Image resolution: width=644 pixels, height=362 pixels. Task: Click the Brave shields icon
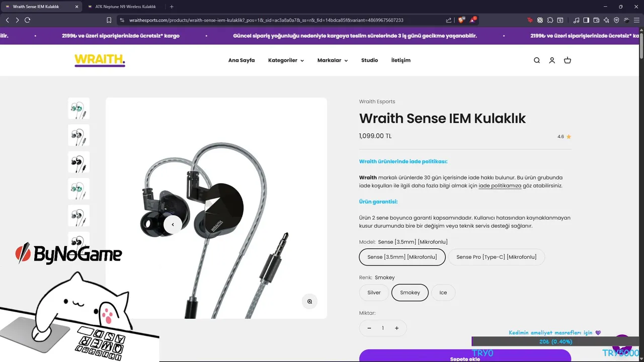[x=461, y=20]
